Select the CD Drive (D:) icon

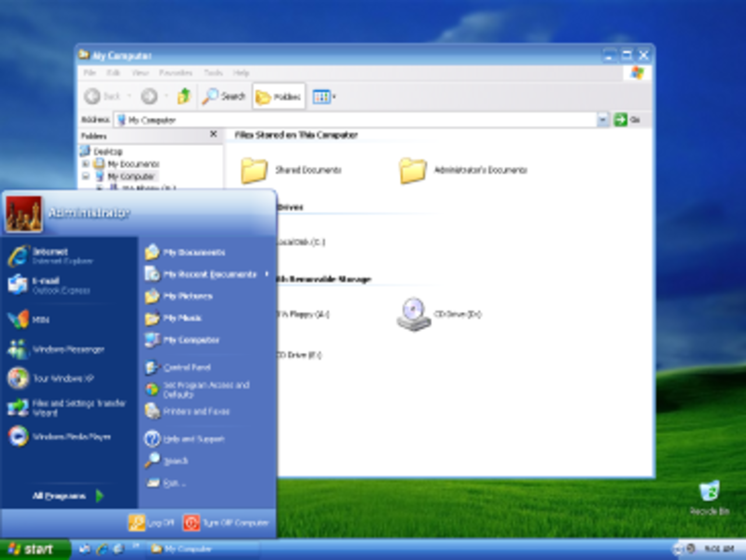pyautogui.click(x=413, y=314)
